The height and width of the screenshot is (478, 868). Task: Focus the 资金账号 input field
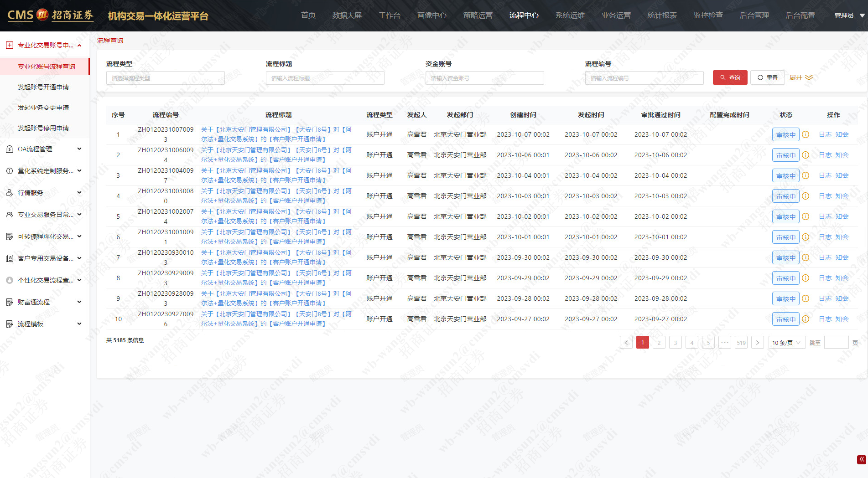coord(484,78)
